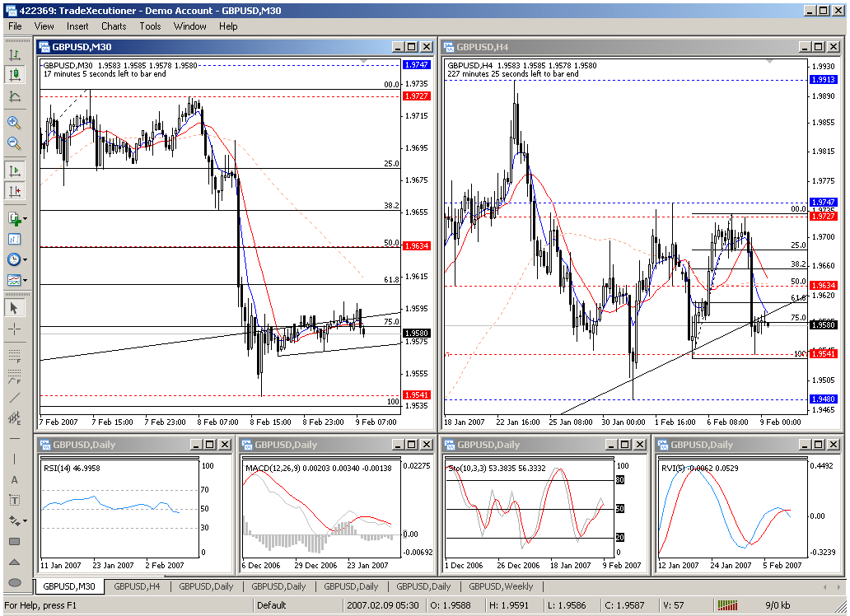Image resolution: width=850 pixels, height=616 pixels.
Task: Click the 'RVI(5)' indicator label
Action: 674,468
